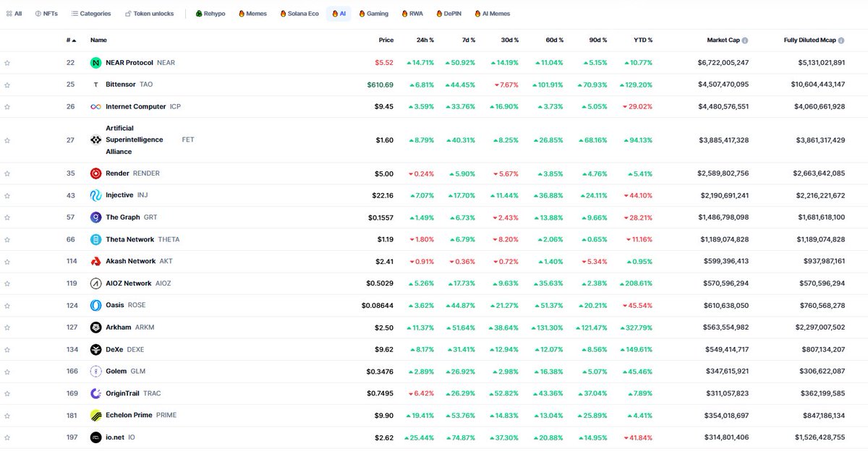The image size is (868, 454).
Task: Open NEAR Protocol coin page
Action: point(140,63)
